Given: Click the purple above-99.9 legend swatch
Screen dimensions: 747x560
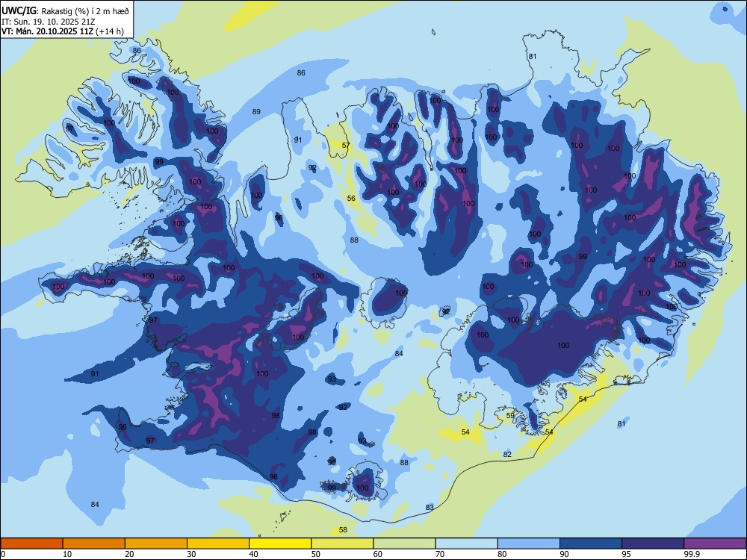Looking at the screenshot, I should click(715, 544).
